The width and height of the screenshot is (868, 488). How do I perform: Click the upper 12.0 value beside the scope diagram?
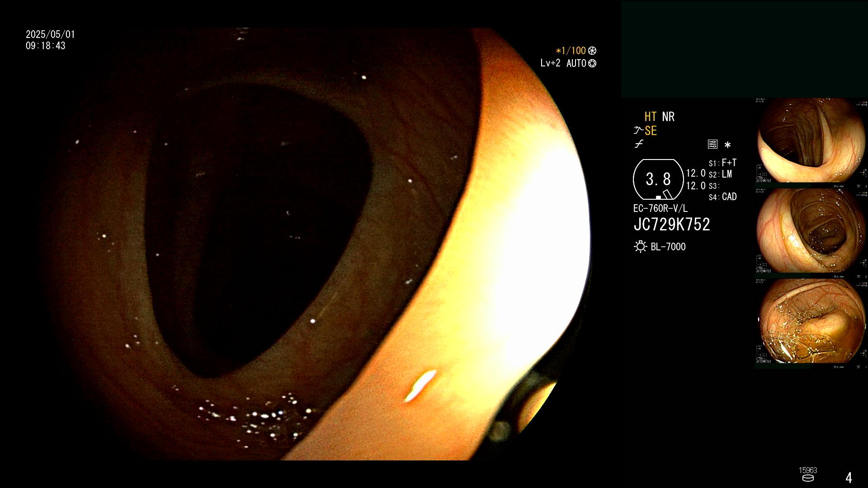696,173
